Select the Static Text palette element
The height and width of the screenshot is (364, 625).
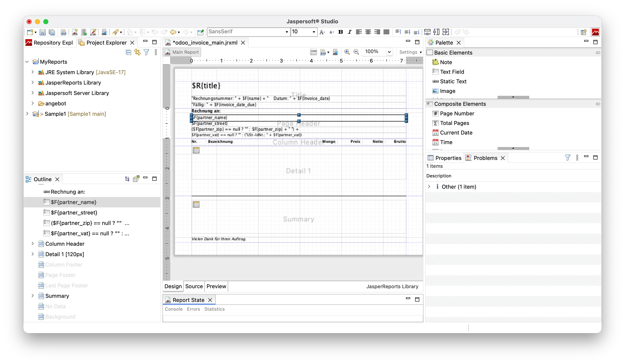click(449, 81)
